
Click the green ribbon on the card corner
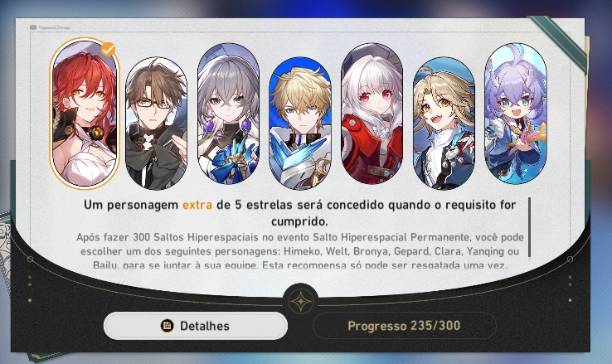557,44
